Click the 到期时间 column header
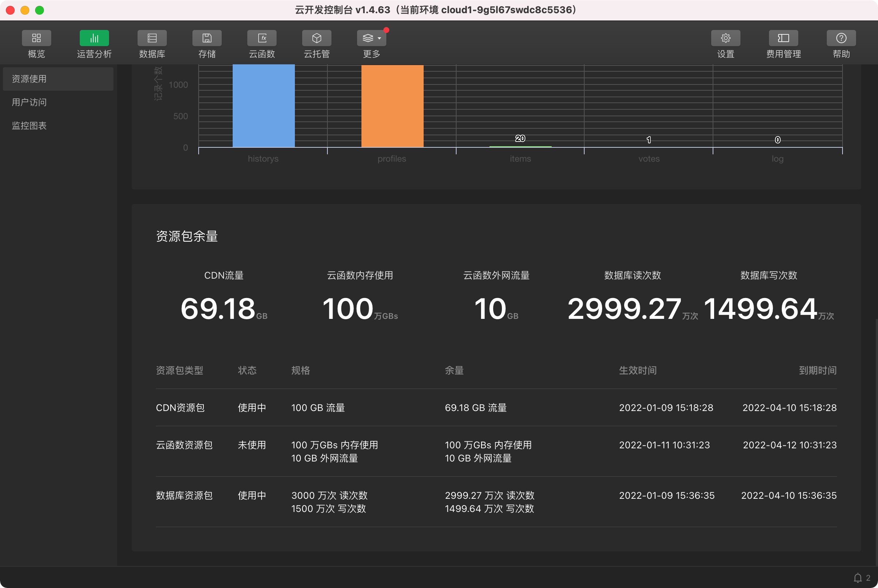The height and width of the screenshot is (588, 878). click(x=817, y=370)
